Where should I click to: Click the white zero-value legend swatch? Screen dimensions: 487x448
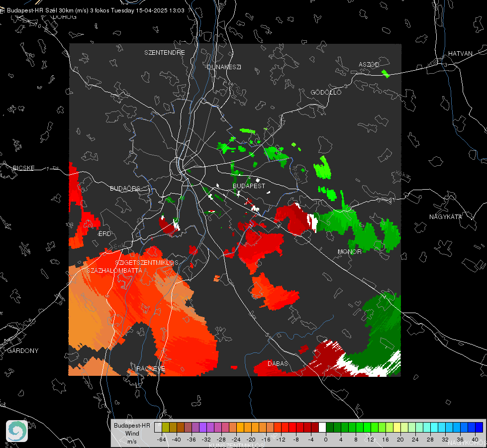(x=322, y=428)
